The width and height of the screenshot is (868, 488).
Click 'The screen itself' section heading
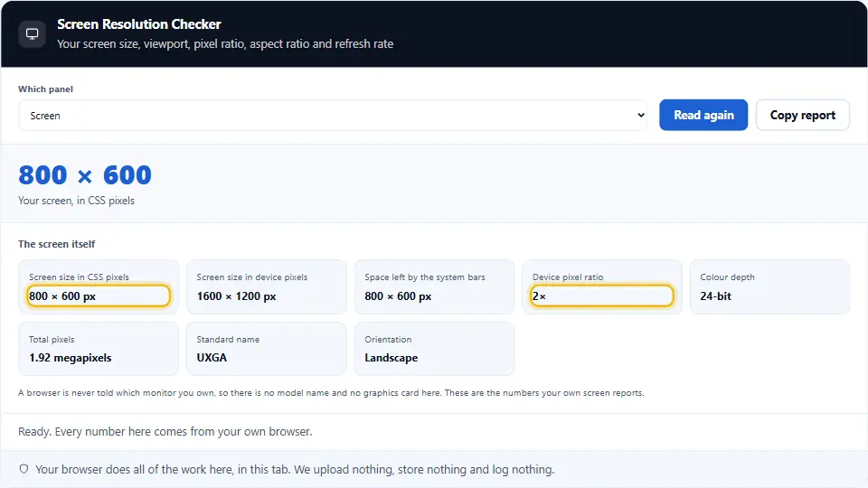pos(56,244)
